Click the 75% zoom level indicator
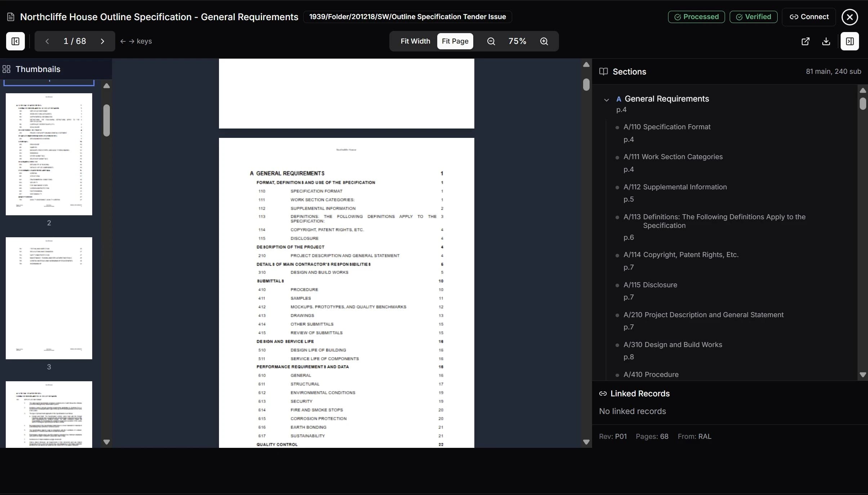Viewport: 868px width, 495px height. coord(517,41)
